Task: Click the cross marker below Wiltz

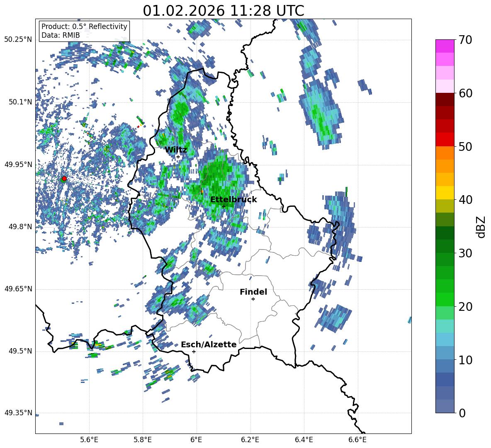Action: click(x=178, y=157)
